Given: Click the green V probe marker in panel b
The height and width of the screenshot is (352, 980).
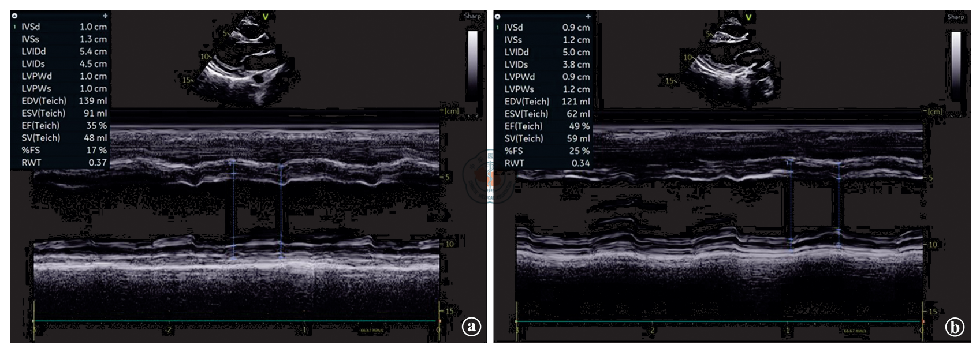Looking at the screenshot, I should click(748, 17).
